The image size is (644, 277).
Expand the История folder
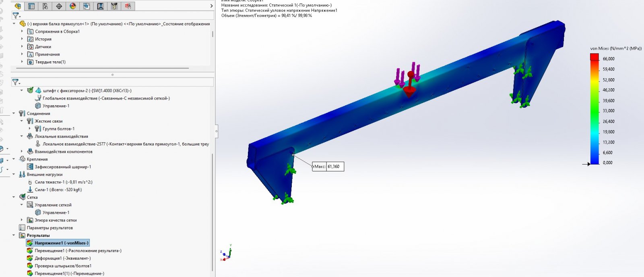coord(22,39)
